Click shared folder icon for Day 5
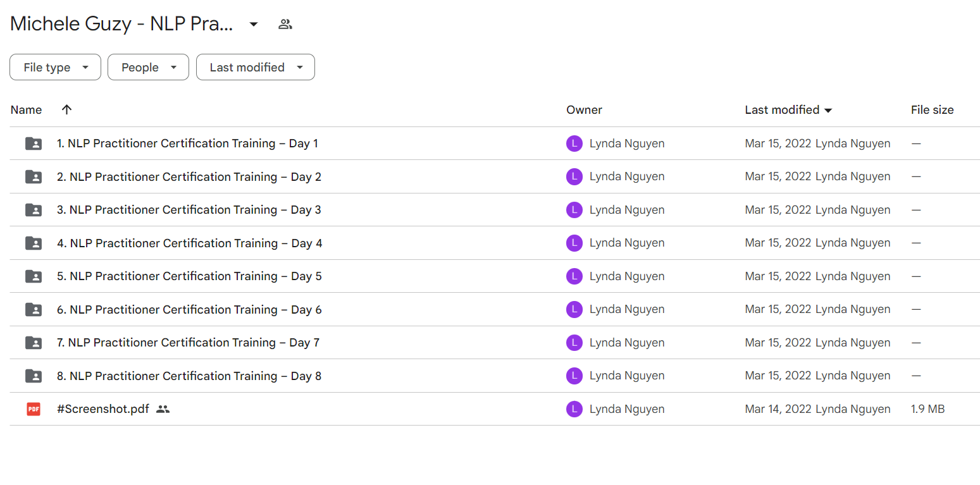This screenshot has width=980, height=485. tap(34, 276)
